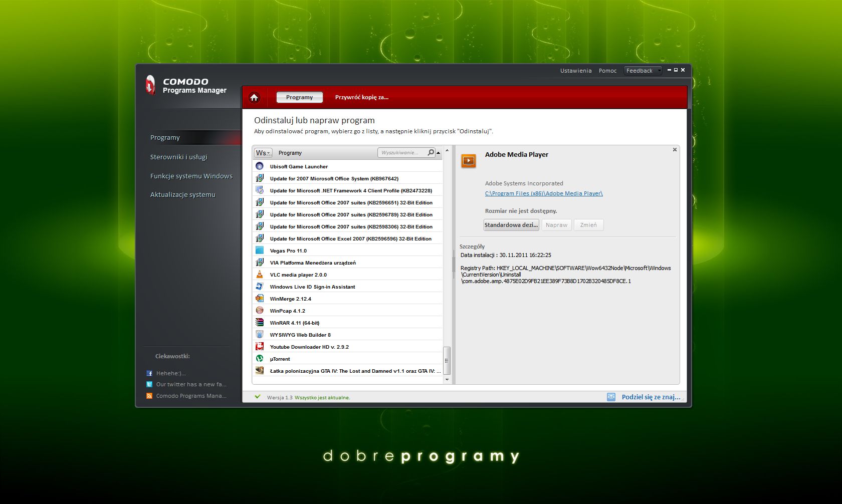This screenshot has height=504, width=842.
Task: Expand the Ws... filter dropdown above the list
Action: pyautogui.click(x=263, y=152)
